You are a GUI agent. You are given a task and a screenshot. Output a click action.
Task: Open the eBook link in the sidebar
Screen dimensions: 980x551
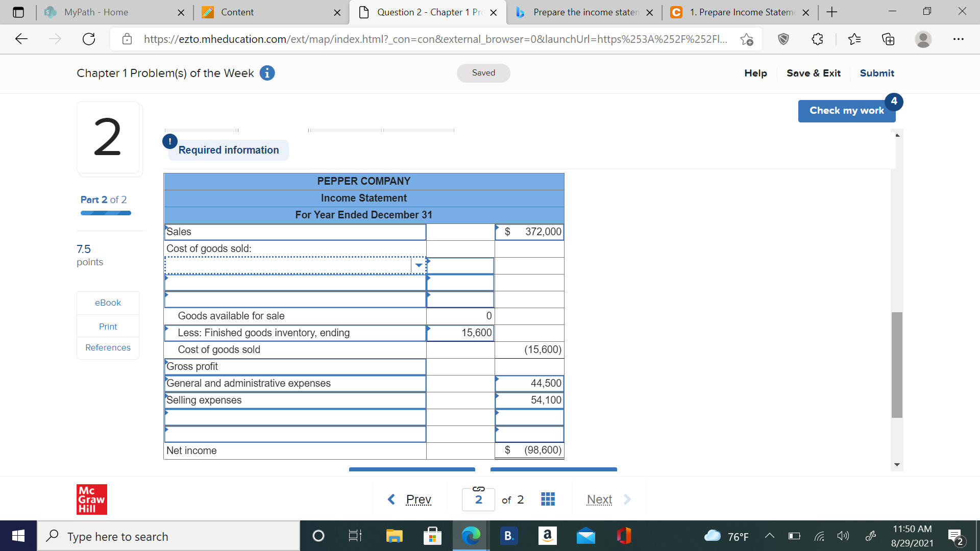[107, 302]
